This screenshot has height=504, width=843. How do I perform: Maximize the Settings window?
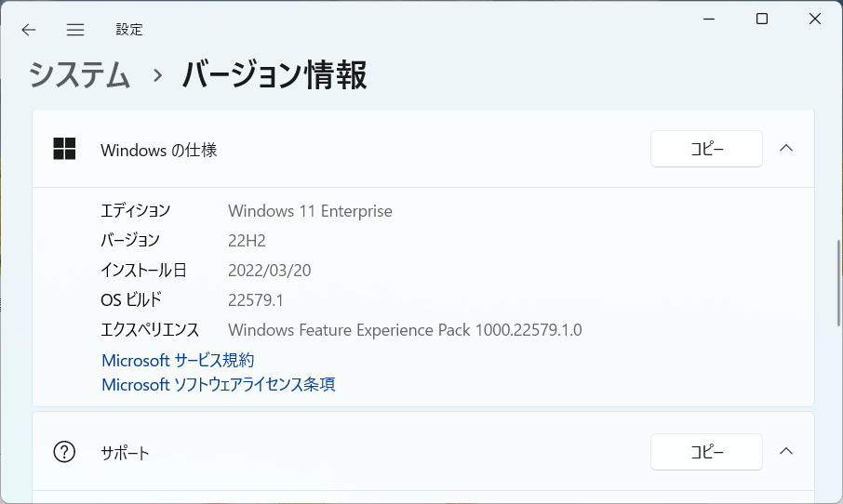click(762, 19)
